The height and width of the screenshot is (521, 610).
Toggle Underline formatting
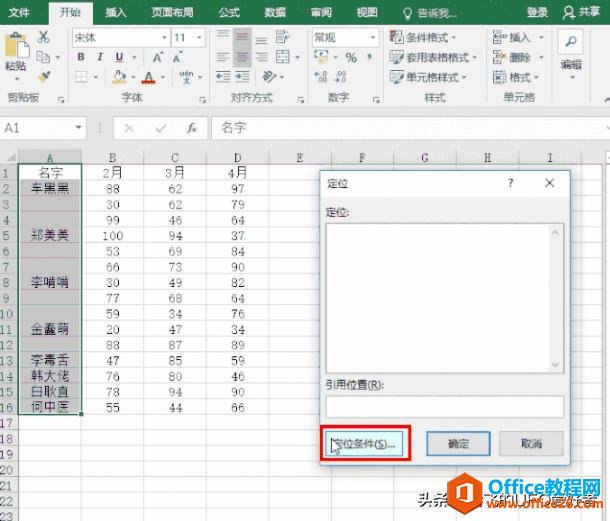click(119, 57)
